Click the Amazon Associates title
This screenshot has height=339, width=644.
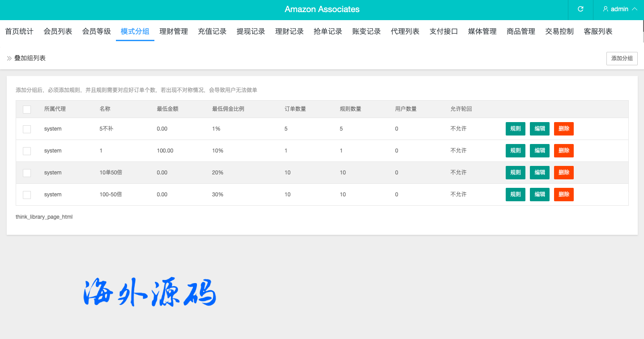pyautogui.click(x=322, y=9)
